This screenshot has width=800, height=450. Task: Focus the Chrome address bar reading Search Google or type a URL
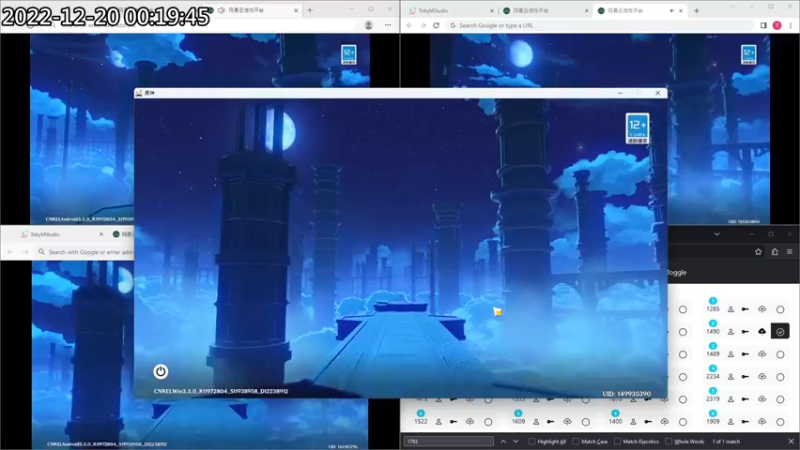[x=599, y=25]
